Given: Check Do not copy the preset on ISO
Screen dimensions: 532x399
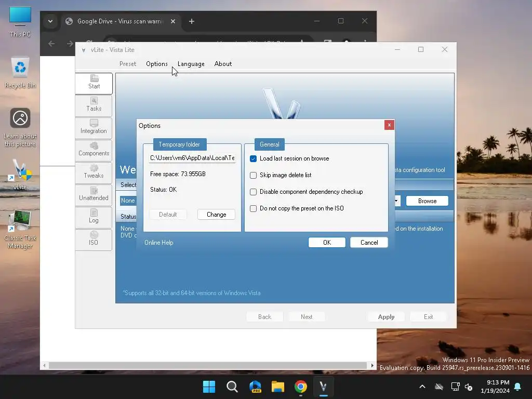Looking at the screenshot, I should [253, 209].
